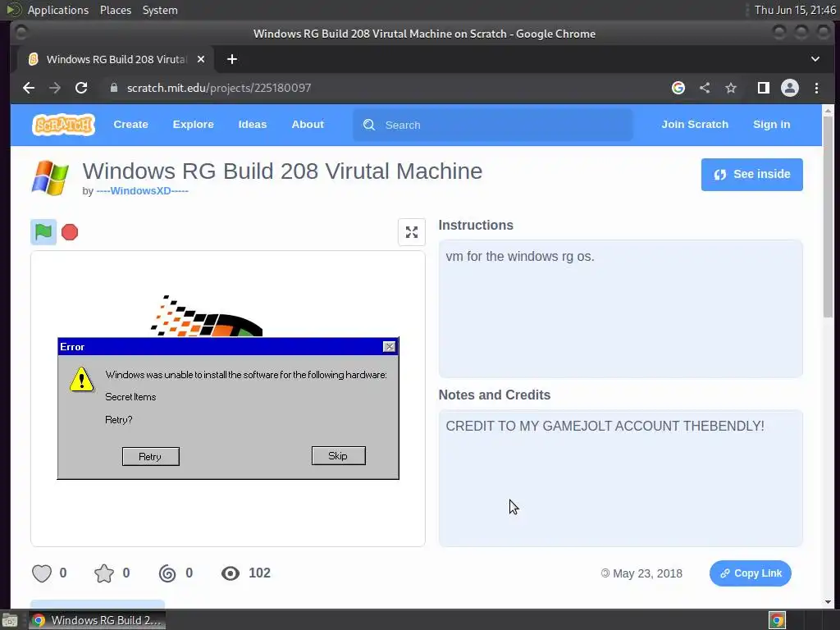Click Skip in the Error dialog
This screenshot has width=840, height=630.
coord(339,456)
